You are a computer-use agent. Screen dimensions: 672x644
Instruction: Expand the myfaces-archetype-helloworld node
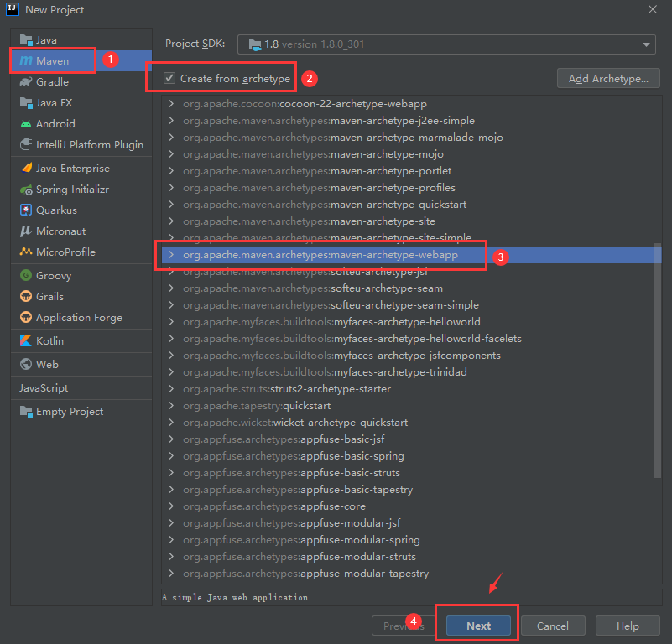[171, 322]
